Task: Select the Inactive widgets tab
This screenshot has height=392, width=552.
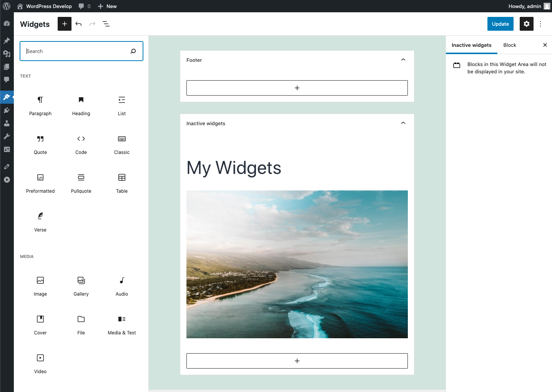Action: pos(471,45)
